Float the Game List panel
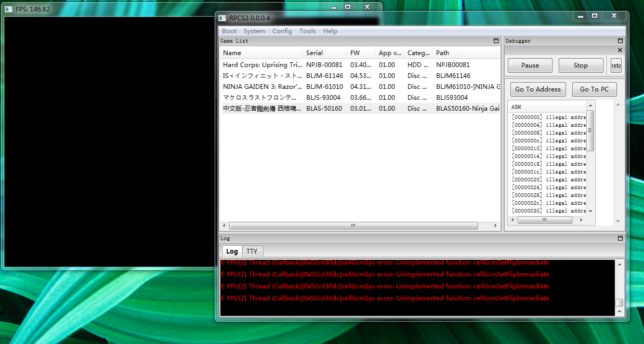 click(496, 41)
